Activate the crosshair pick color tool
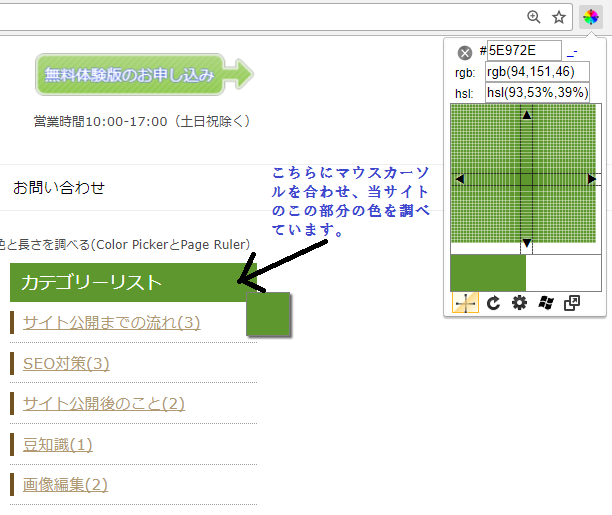 tap(465, 303)
